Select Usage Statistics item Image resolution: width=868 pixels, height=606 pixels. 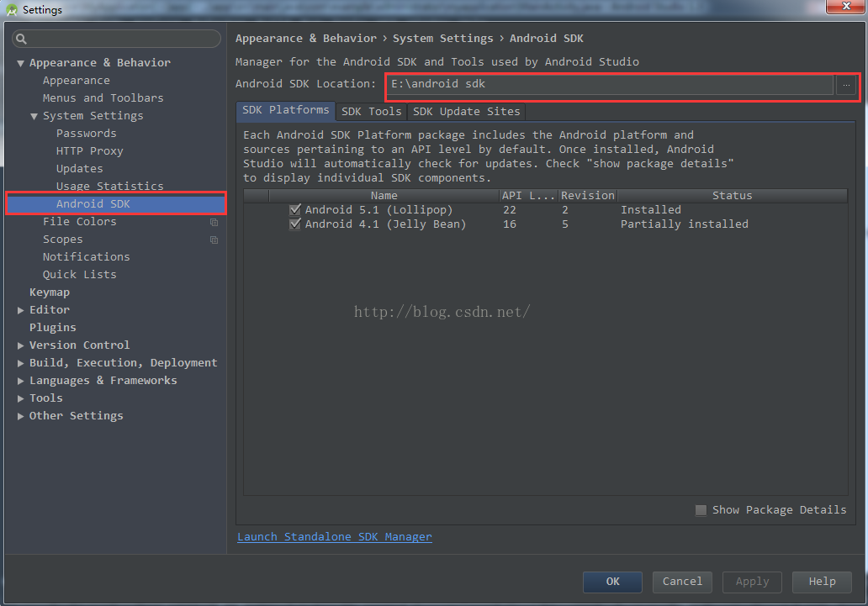click(x=109, y=186)
